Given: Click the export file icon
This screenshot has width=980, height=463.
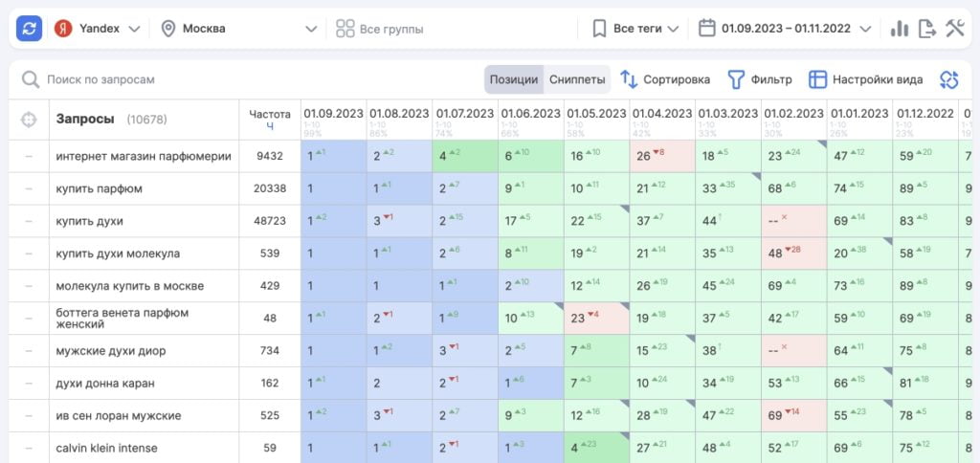Looking at the screenshot, I should pos(926,29).
